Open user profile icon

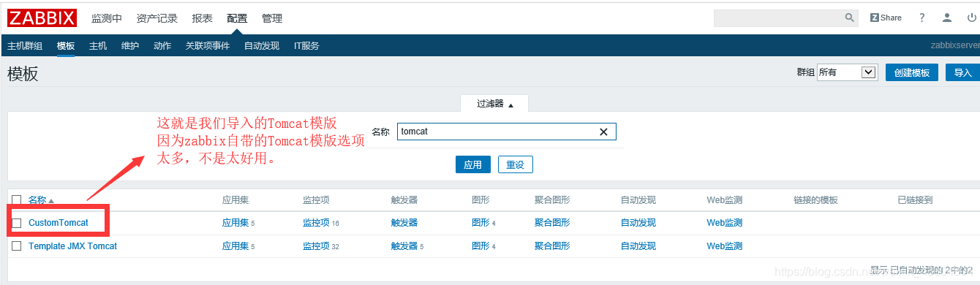pos(947,18)
